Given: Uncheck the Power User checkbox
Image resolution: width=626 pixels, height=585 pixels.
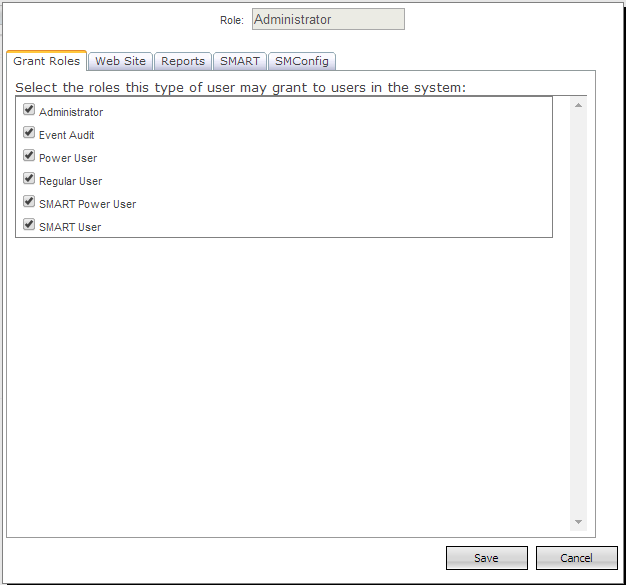Looking at the screenshot, I should coord(29,156).
